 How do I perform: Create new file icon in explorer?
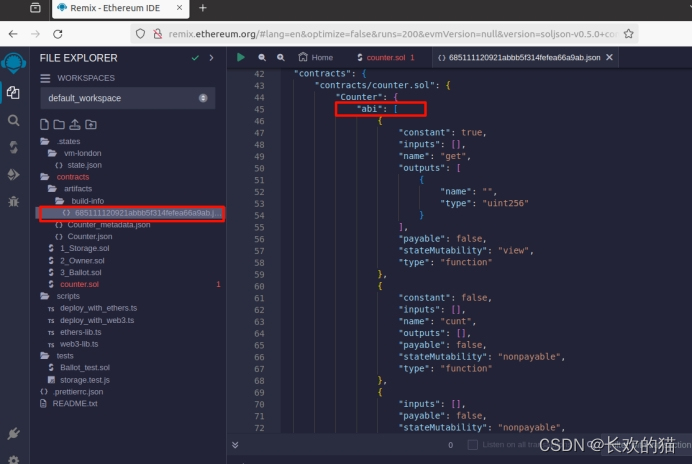tap(44, 124)
